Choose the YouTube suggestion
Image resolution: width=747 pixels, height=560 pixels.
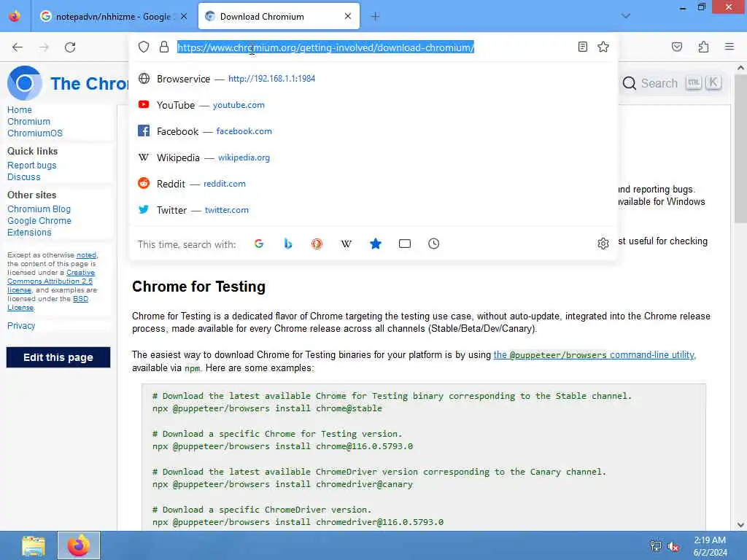373,105
